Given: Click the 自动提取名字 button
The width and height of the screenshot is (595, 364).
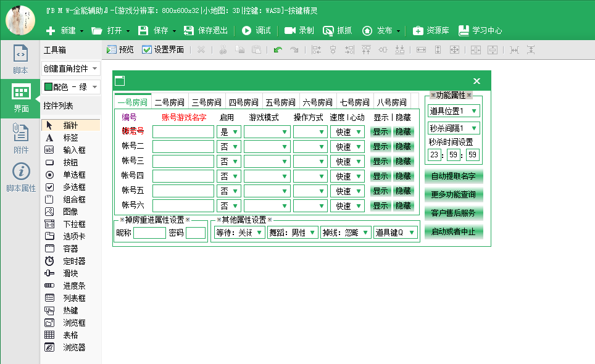Looking at the screenshot, I should 454,176.
